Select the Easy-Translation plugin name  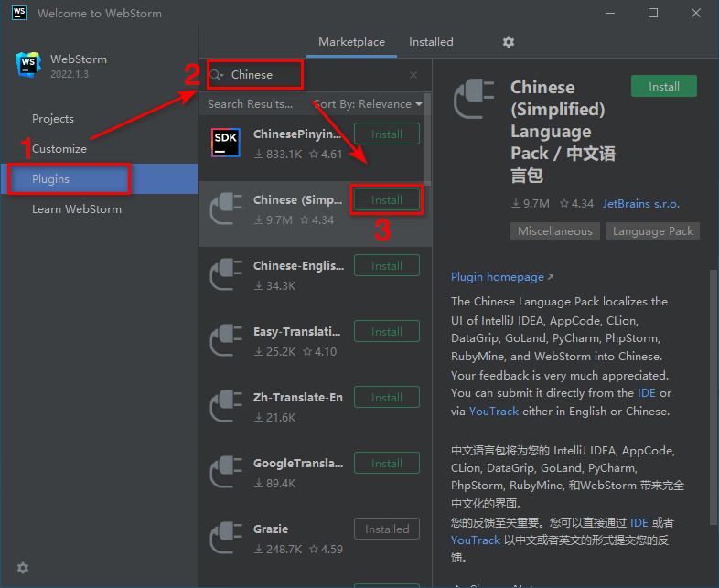pyautogui.click(x=296, y=331)
